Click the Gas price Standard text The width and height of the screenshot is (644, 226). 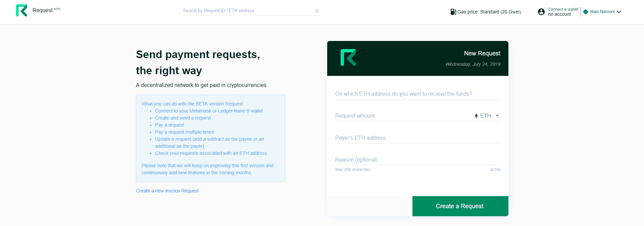489,12
